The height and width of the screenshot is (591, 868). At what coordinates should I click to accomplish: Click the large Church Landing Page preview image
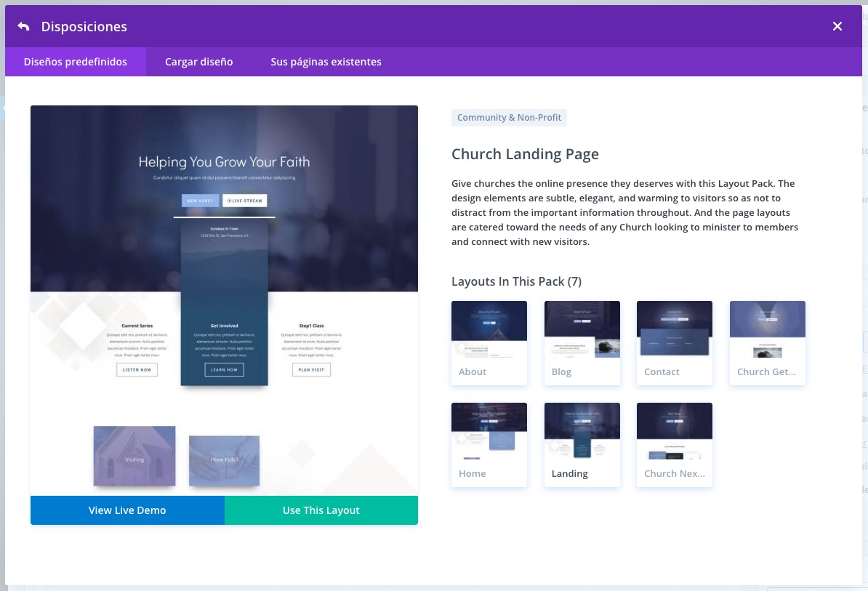[x=224, y=299]
